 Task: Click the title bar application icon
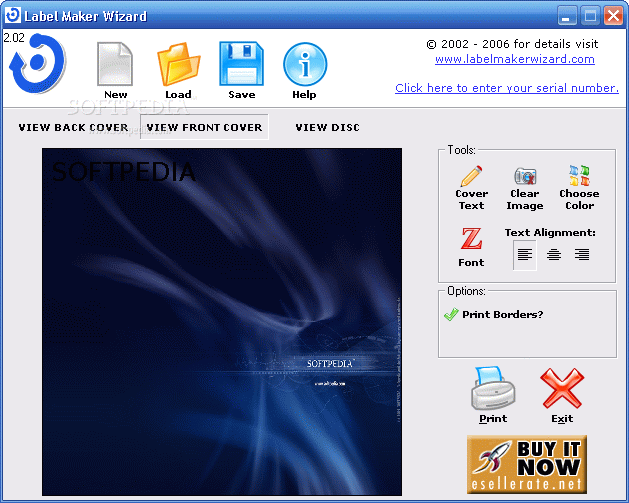pyautogui.click(x=12, y=15)
